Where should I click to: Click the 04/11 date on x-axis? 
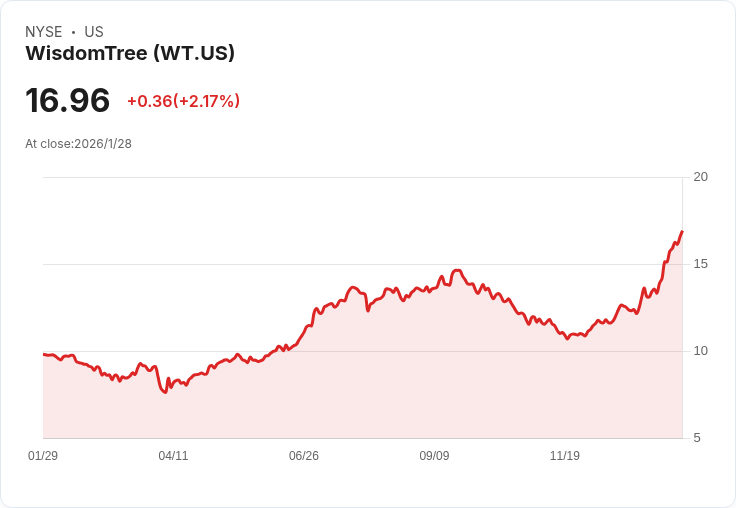pos(173,456)
